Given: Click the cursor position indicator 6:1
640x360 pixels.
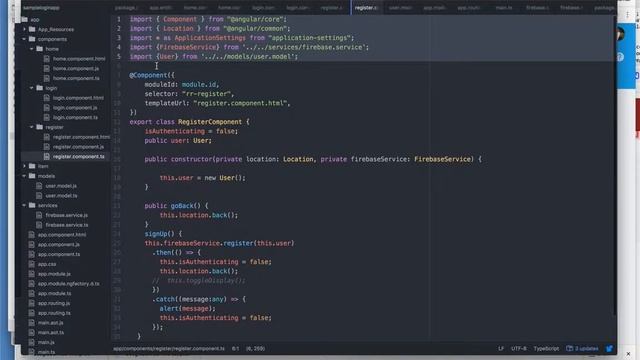Looking at the screenshot, I should click(236, 349).
